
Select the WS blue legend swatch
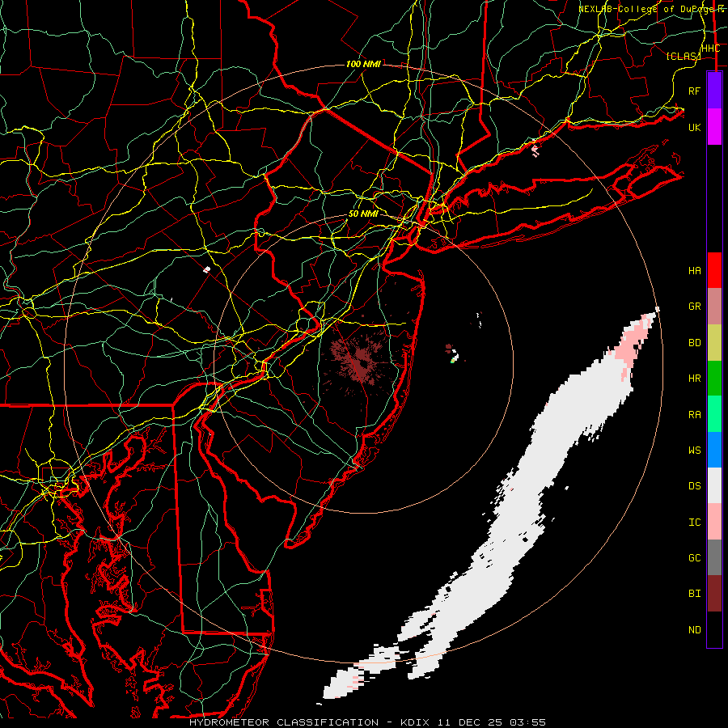click(x=714, y=450)
